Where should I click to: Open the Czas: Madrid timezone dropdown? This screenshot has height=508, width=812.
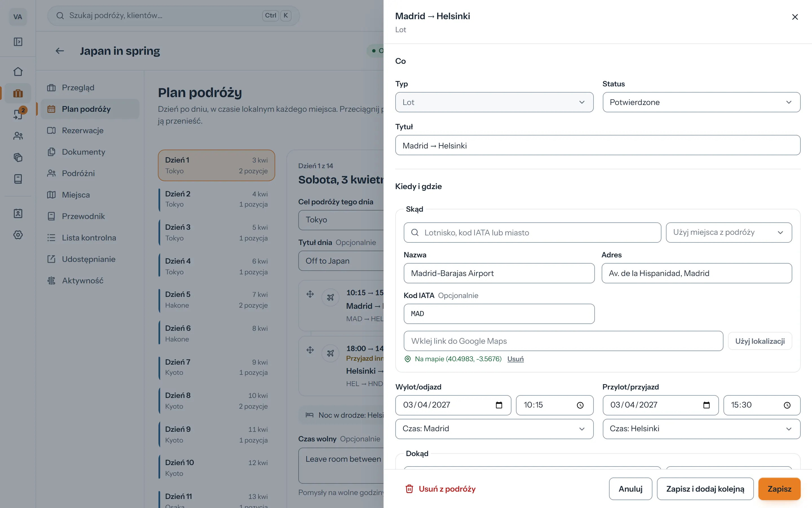(x=494, y=429)
